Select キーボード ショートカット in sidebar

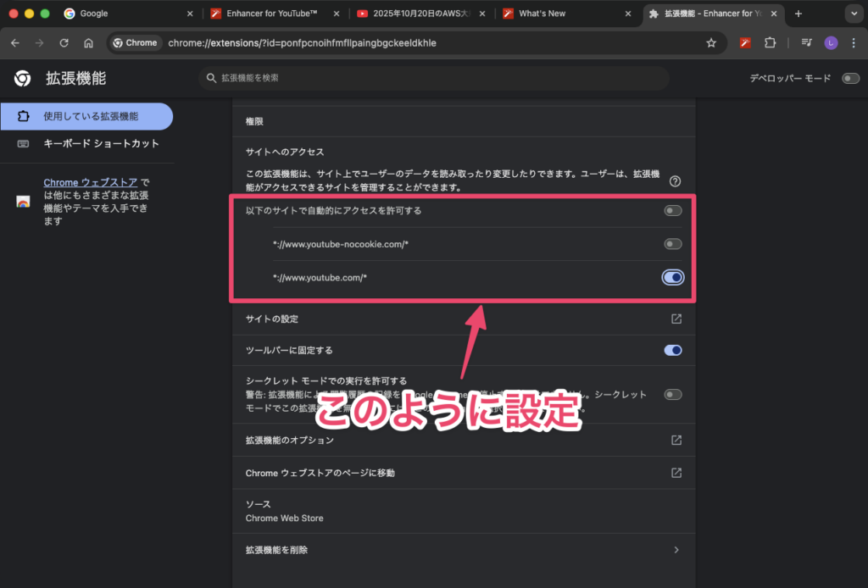pyautogui.click(x=101, y=143)
